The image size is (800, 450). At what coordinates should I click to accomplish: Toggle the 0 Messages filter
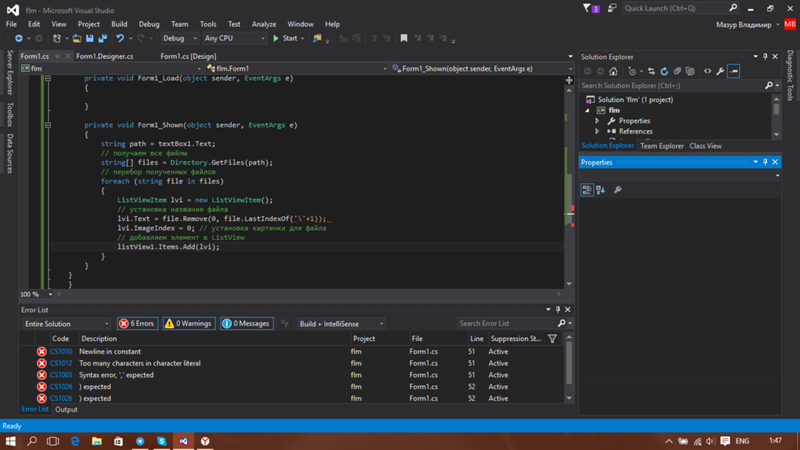[246, 324]
